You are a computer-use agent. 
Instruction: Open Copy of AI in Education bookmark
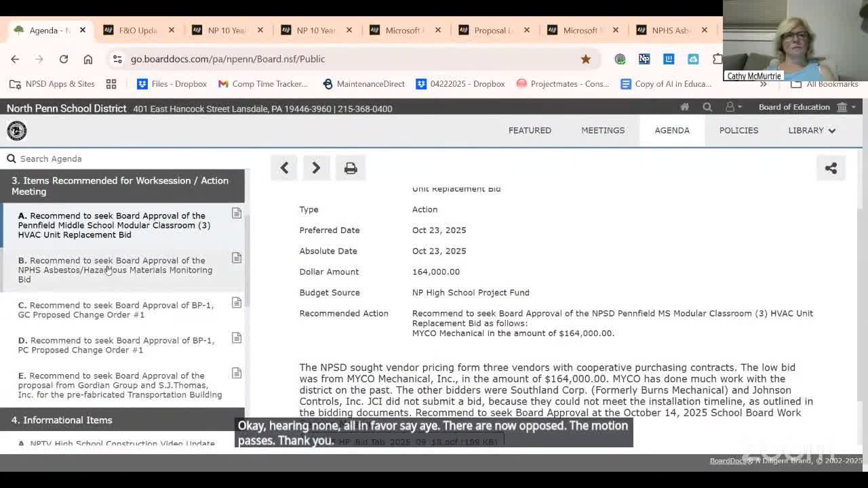(x=666, y=84)
